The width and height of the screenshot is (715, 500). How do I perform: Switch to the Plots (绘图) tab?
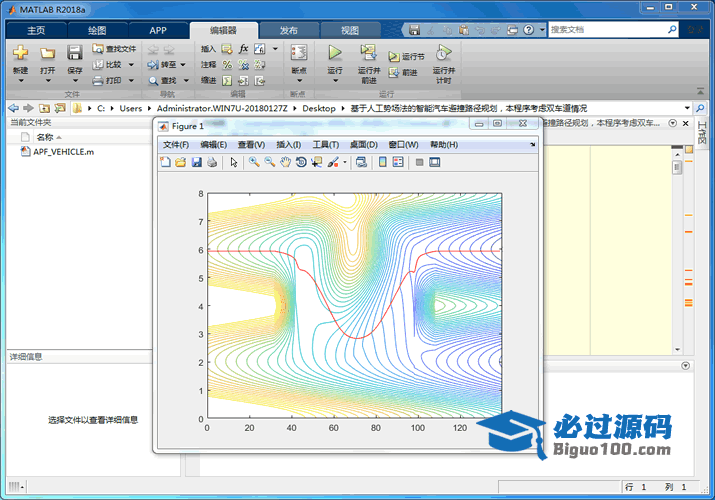click(x=97, y=30)
